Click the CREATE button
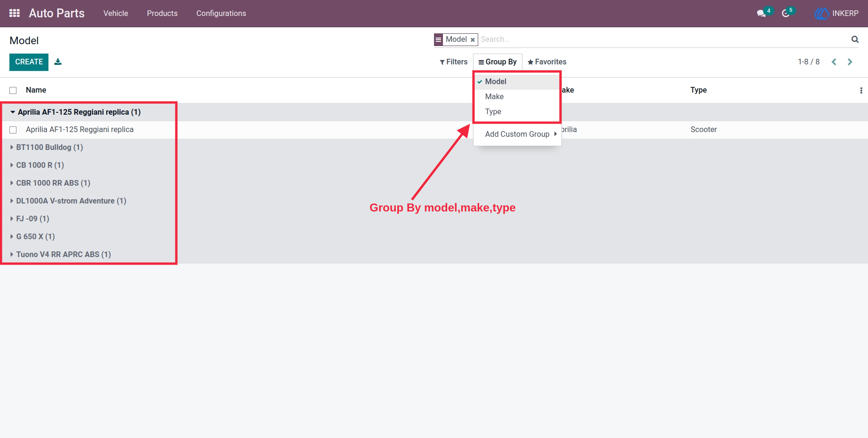The width and height of the screenshot is (868, 438). coord(29,62)
